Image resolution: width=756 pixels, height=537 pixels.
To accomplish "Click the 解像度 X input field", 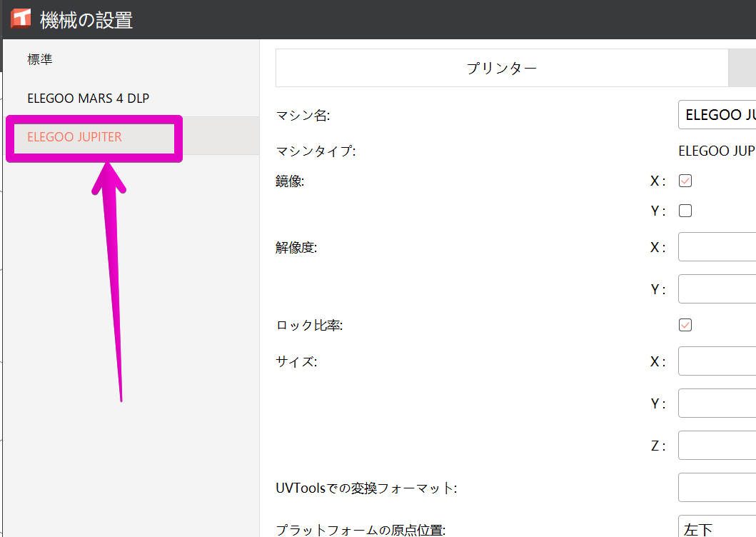I will coord(717,246).
